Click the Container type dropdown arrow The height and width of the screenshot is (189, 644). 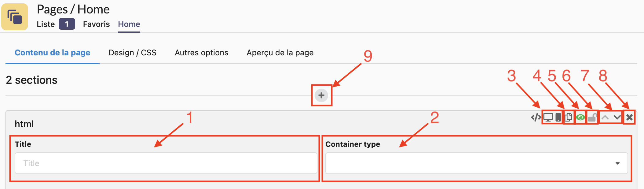(x=617, y=163)
